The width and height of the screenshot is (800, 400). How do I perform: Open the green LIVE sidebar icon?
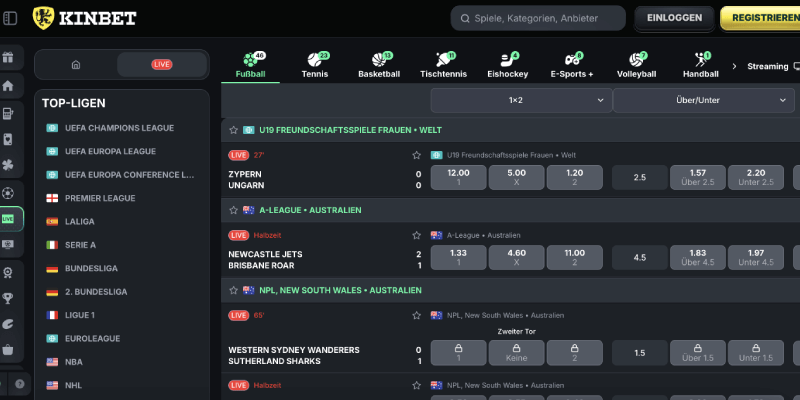(x=8, y=219)
